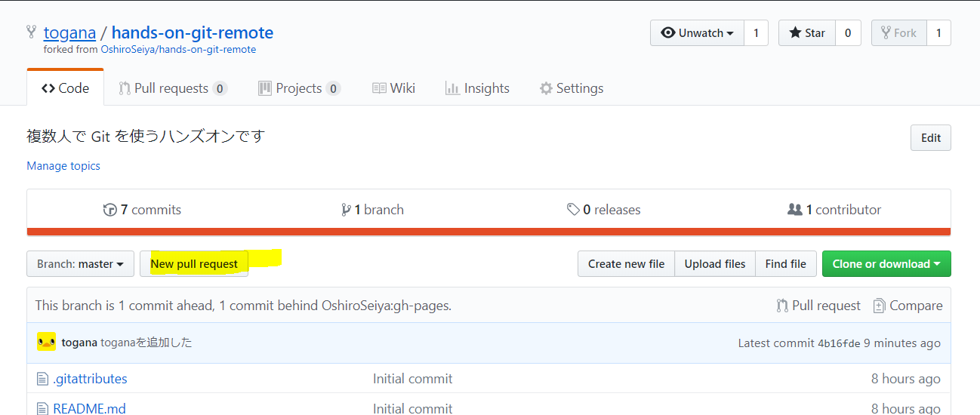The height and width of the screenshot is (415, 980).
Task: Click the watchers count 1
Action: [756, 33]
